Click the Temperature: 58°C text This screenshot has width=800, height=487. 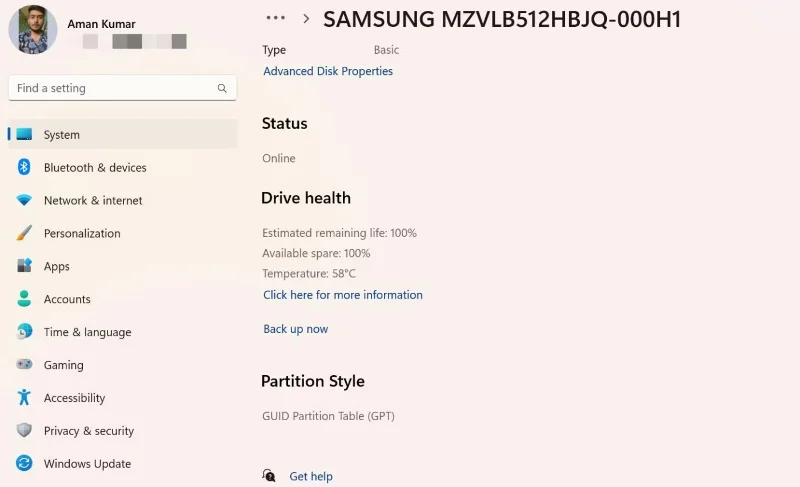[x=309, y=273]
